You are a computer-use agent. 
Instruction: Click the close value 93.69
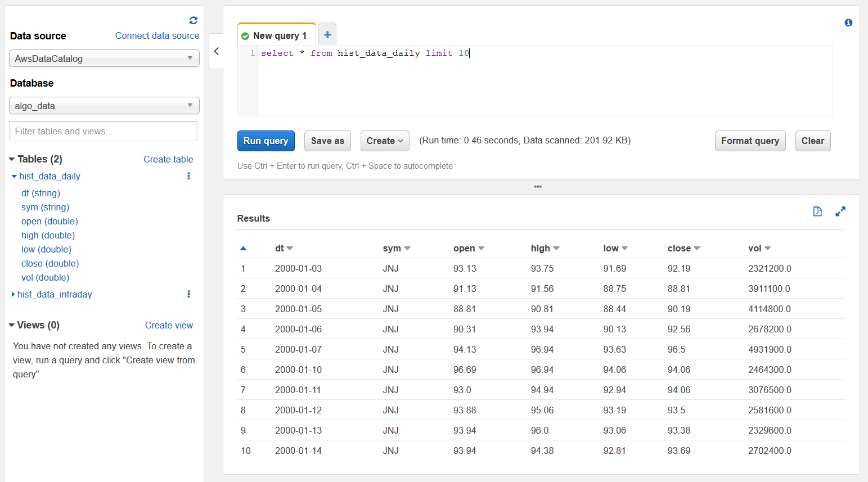(x=679, y=451)
